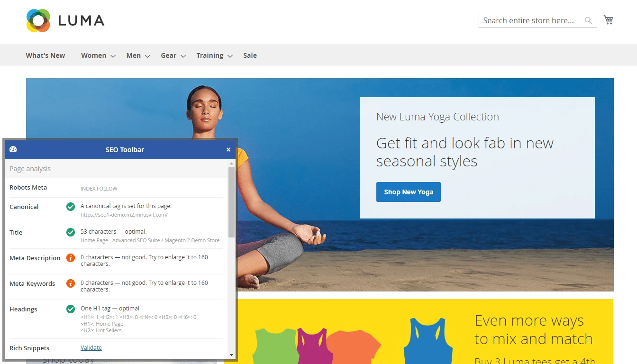Click the Headings green checkmark status icon
This screenshot has height=364, width=637.
[71, 309]
